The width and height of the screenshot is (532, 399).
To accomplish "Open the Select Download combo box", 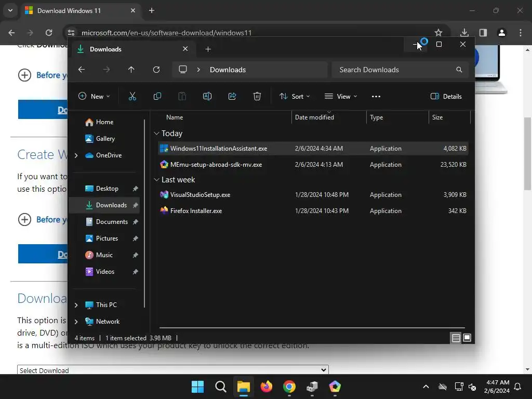I will coord(172,370).
